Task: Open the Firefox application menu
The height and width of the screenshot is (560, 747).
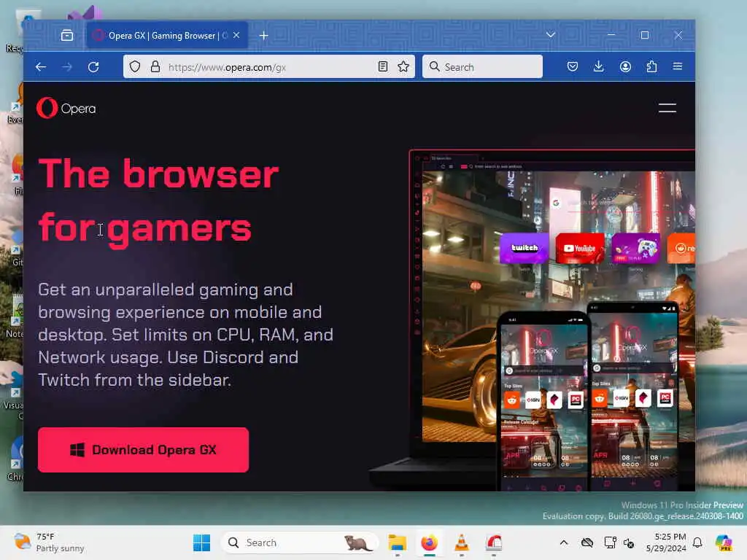Action: pos(678,66)
